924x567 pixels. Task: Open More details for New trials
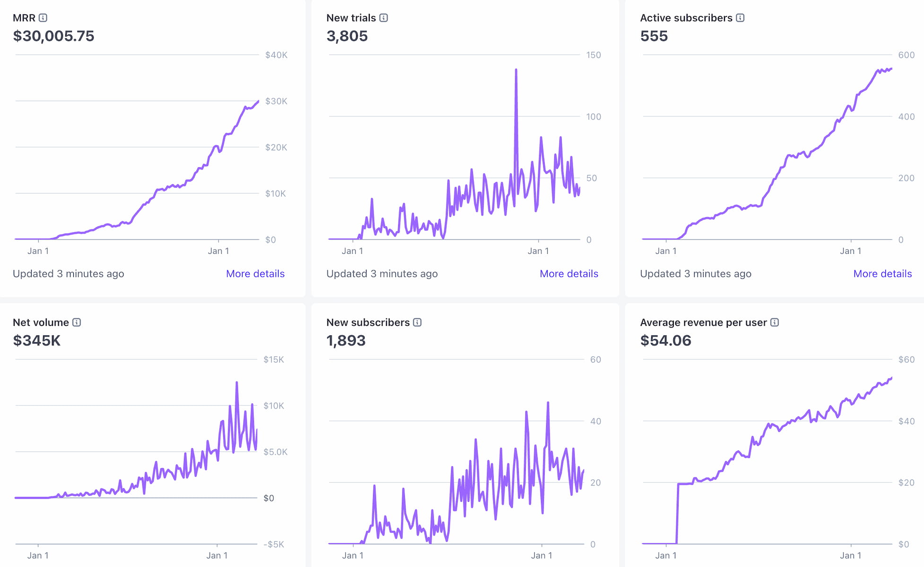pos(569,274)
